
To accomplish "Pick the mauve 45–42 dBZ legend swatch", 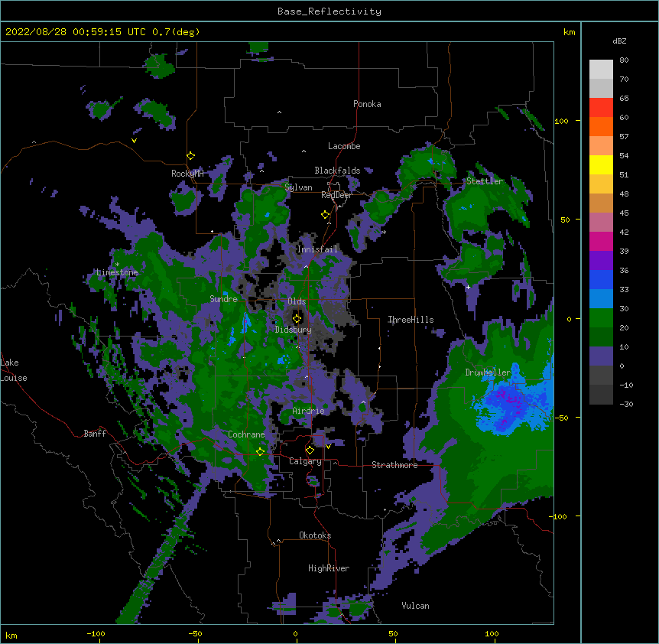I will (x=601, y=222).
